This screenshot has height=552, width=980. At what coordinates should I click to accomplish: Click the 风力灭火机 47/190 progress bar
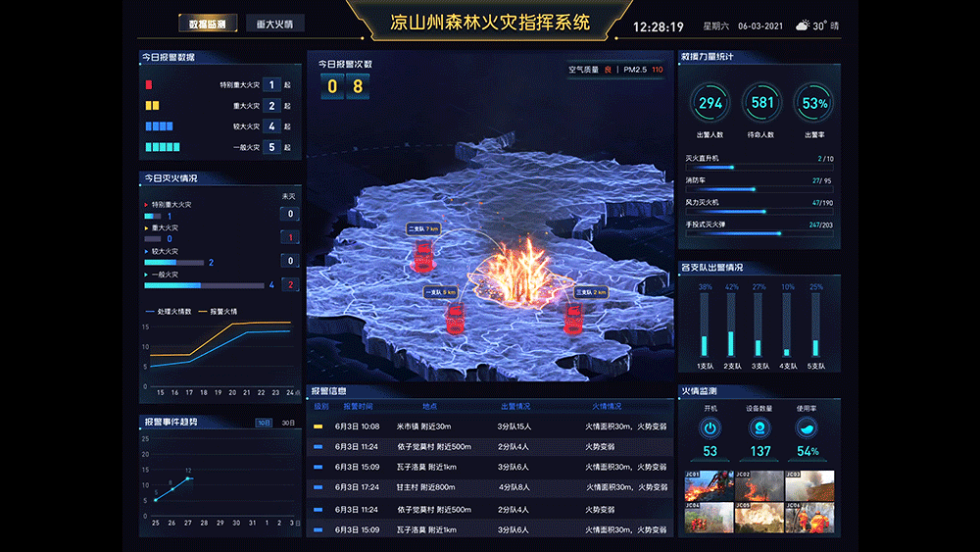click(759, 212)
